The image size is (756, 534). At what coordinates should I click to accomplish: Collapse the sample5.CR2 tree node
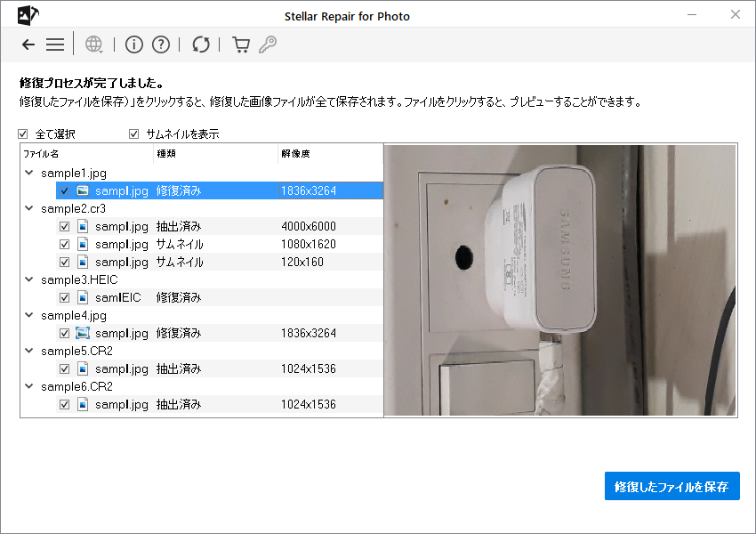pyautogui.click(x=29, y=351)
